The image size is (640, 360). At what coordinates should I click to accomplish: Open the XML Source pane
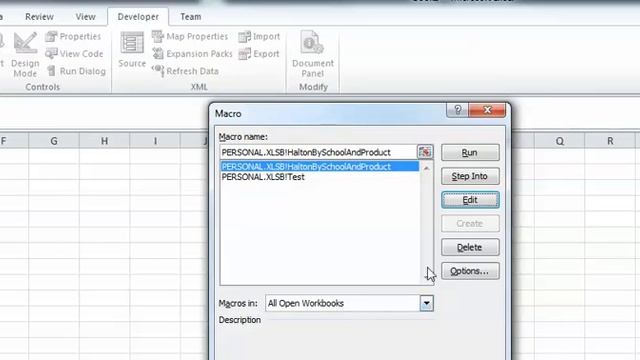(x=132, y=50)
